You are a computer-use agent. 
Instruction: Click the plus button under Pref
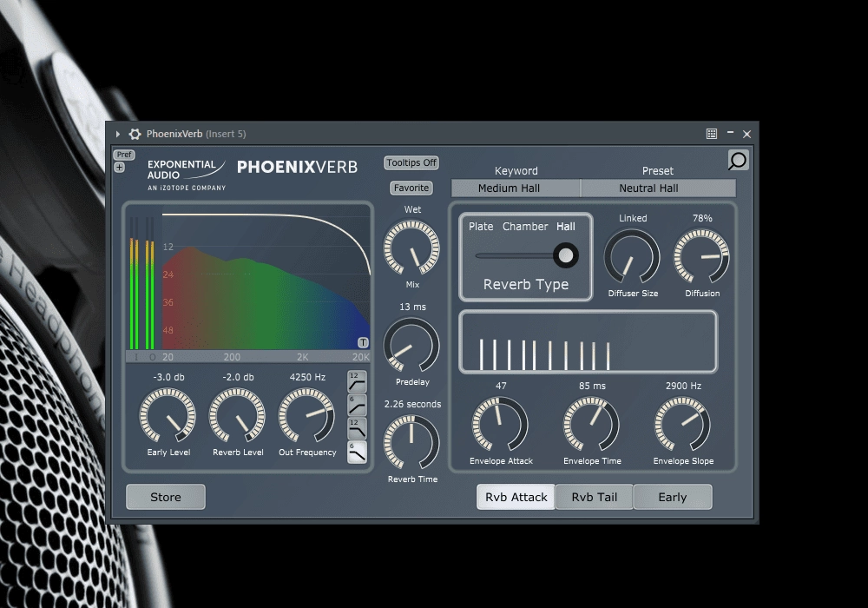tap(120, 168)
